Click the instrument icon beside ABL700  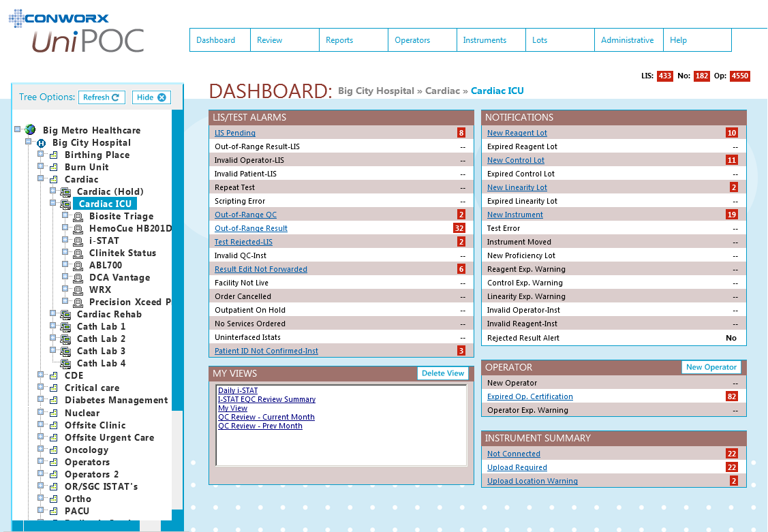tap(78, 265)
